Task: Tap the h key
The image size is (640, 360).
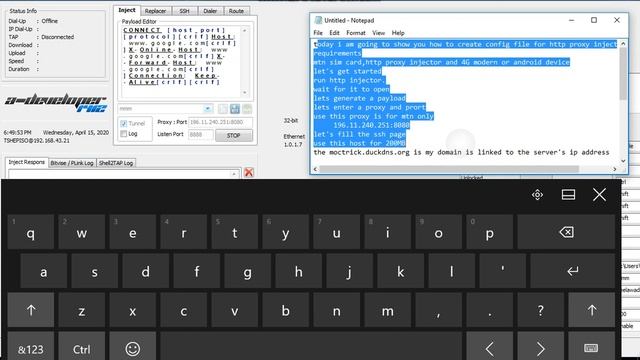Action: pos(298,271)
